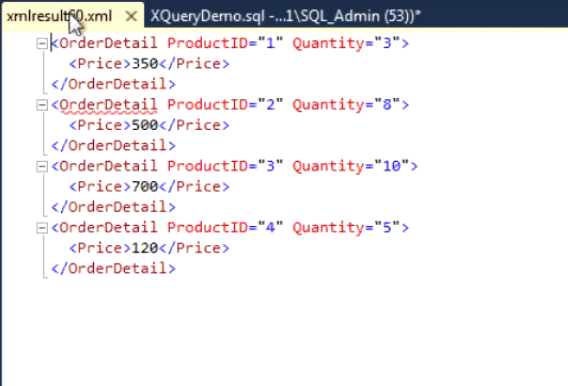This screenshot has height=386, width=568.
Task: Click the Price value 500
Action: (x=145, y=125)
